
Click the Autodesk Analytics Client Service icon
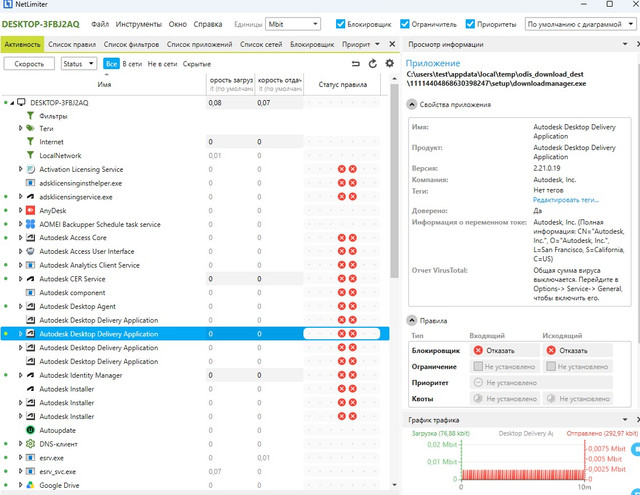30,265
